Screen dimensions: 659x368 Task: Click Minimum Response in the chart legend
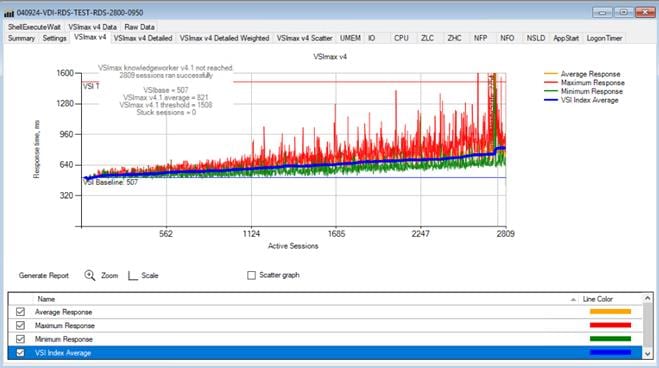(592, 91)
